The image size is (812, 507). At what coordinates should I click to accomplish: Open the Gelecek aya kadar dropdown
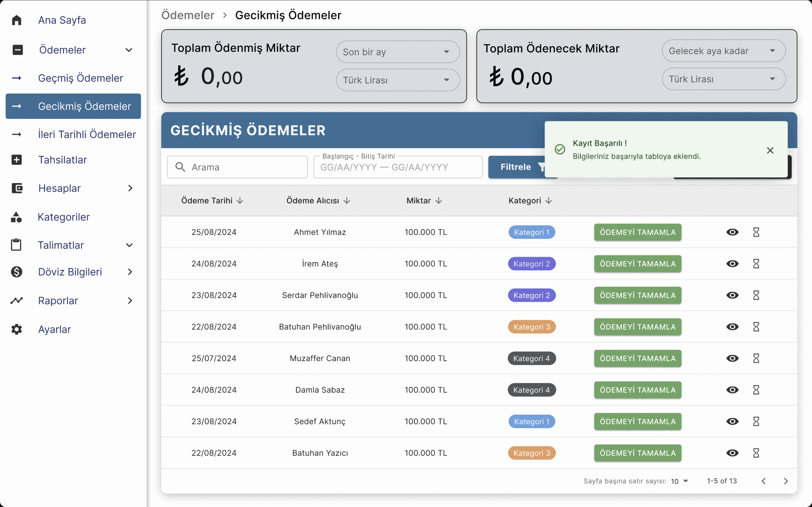[x=724, y=51]
